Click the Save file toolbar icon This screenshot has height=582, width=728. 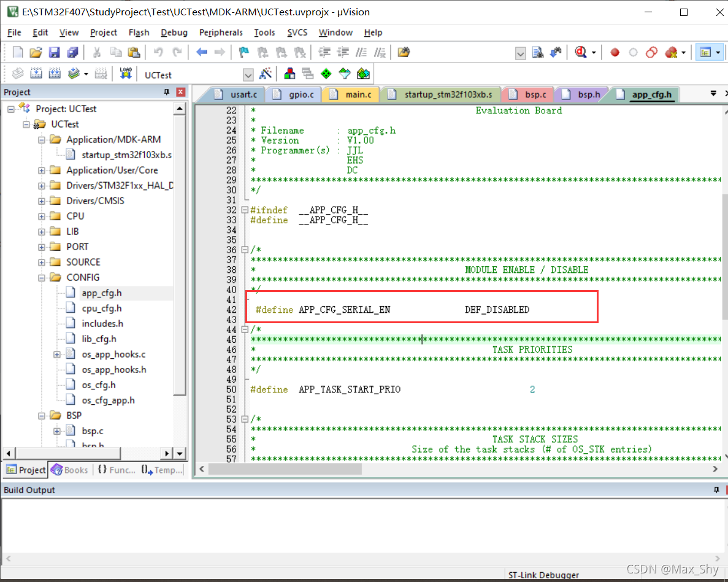coord(55,53)
